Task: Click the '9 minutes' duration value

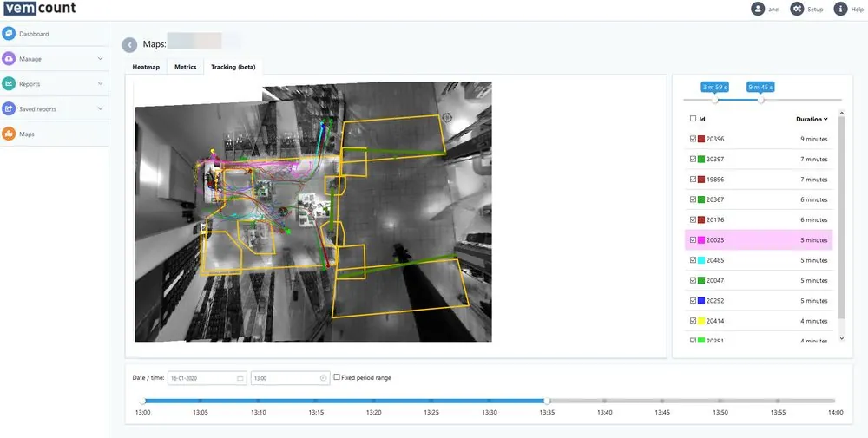Action: point(814,139)
